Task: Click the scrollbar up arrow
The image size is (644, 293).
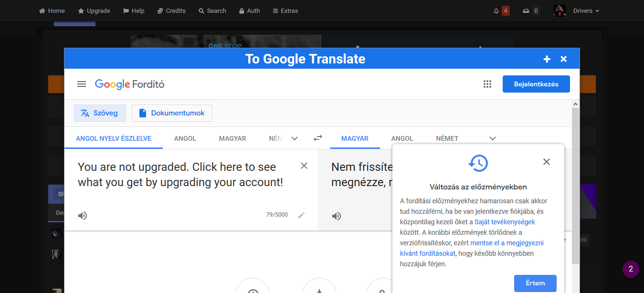Action: (575, 104)
